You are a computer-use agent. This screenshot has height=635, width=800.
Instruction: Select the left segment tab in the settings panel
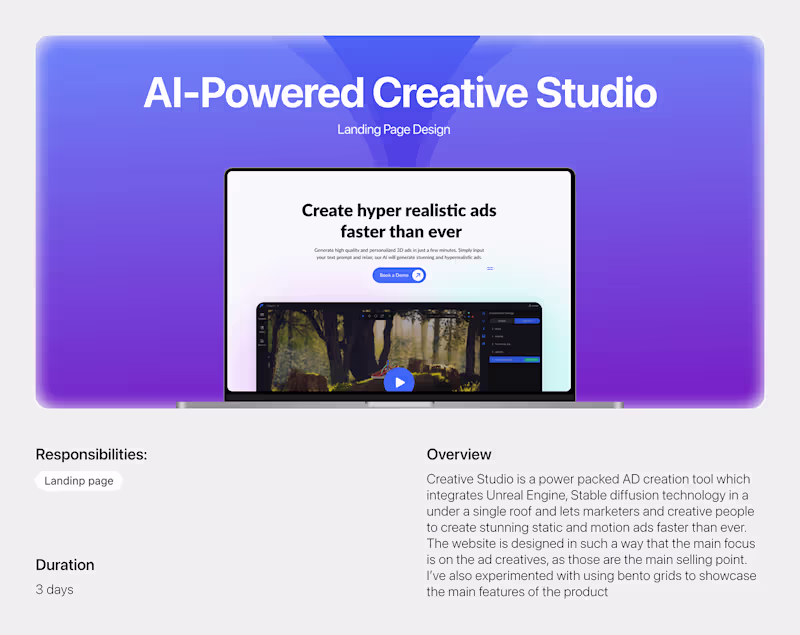click(501, 321)
